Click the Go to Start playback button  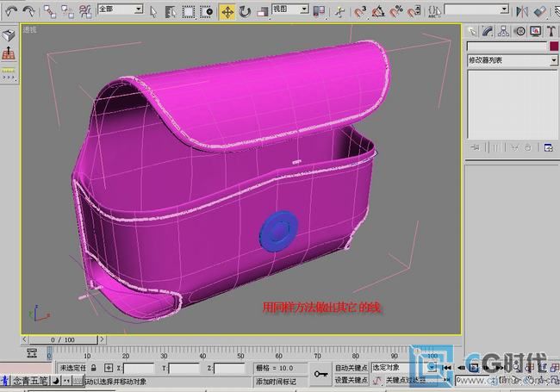[447, 367]
